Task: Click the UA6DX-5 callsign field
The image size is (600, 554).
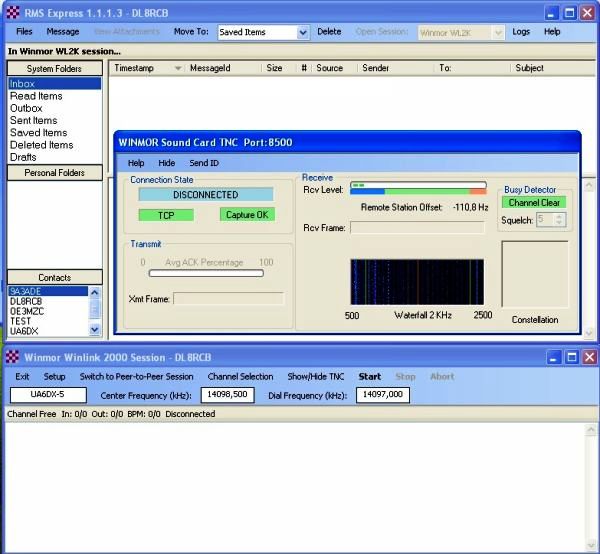Action: click(x=48, y=395)
